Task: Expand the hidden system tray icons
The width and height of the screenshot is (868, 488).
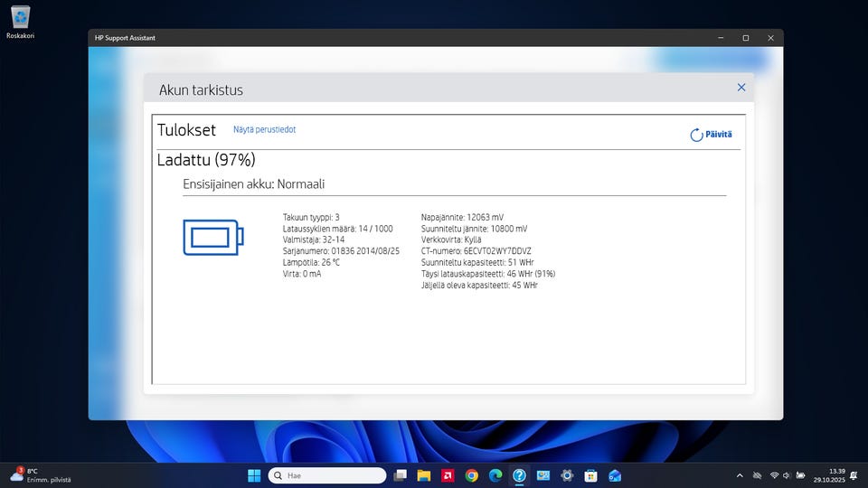Action: [x=740, y=475]
